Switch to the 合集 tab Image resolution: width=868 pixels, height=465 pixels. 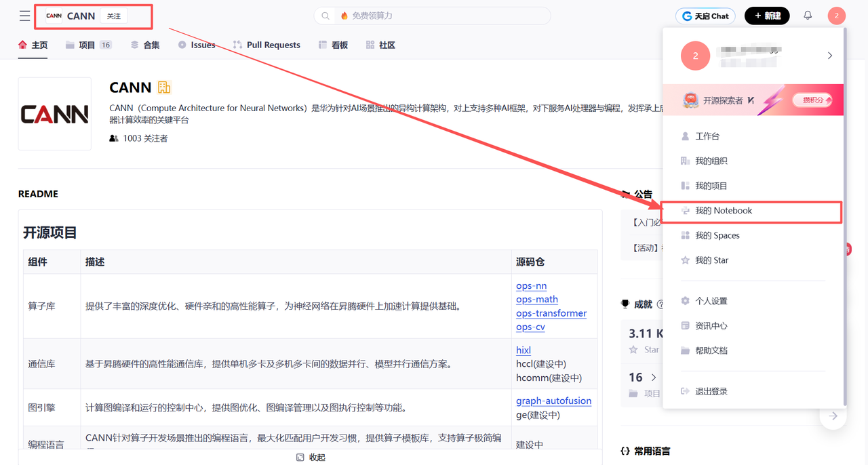pyautogui.click(x=145, y=45)
